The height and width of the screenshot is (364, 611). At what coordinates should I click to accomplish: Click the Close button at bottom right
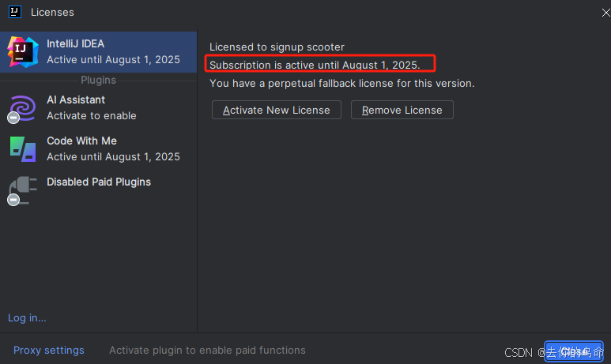573,351
